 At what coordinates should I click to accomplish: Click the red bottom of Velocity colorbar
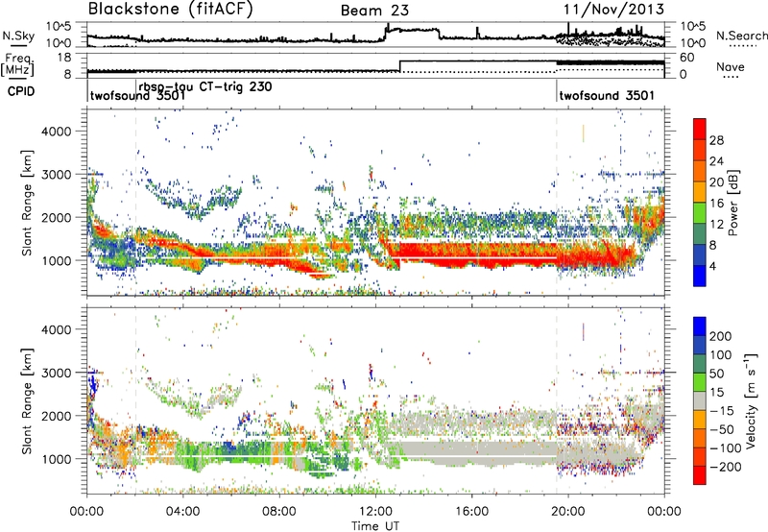700,475
